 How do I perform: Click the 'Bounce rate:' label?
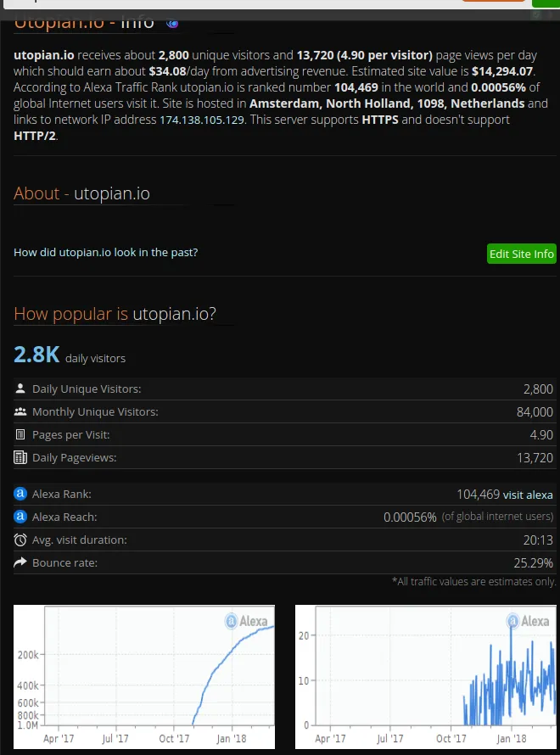[64, 563]
